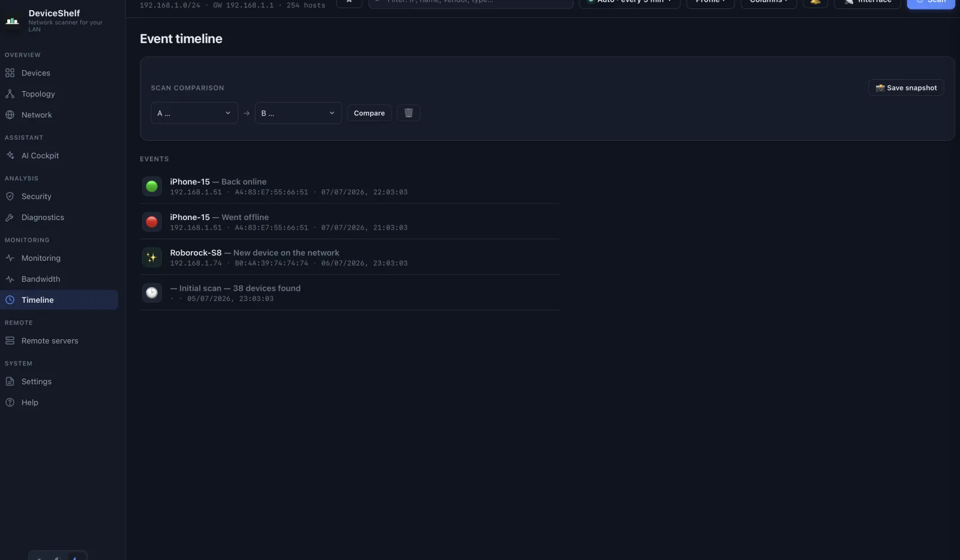The height and width of the screenshot is (560, 960).
Task: Click the SCAN COMPARISON label
Action: pyautogui.click(x=187, y=88)
